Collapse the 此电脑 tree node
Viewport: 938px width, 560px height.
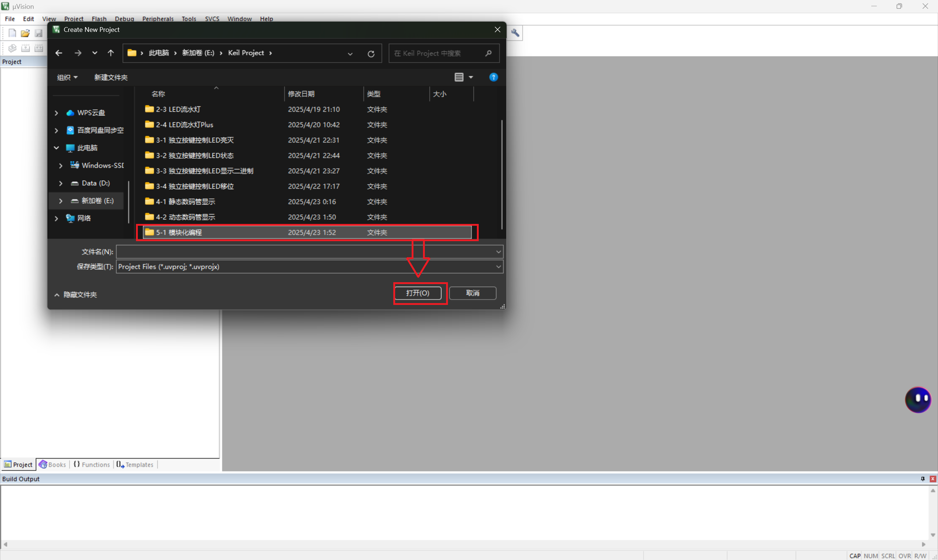tap(56, 148)
